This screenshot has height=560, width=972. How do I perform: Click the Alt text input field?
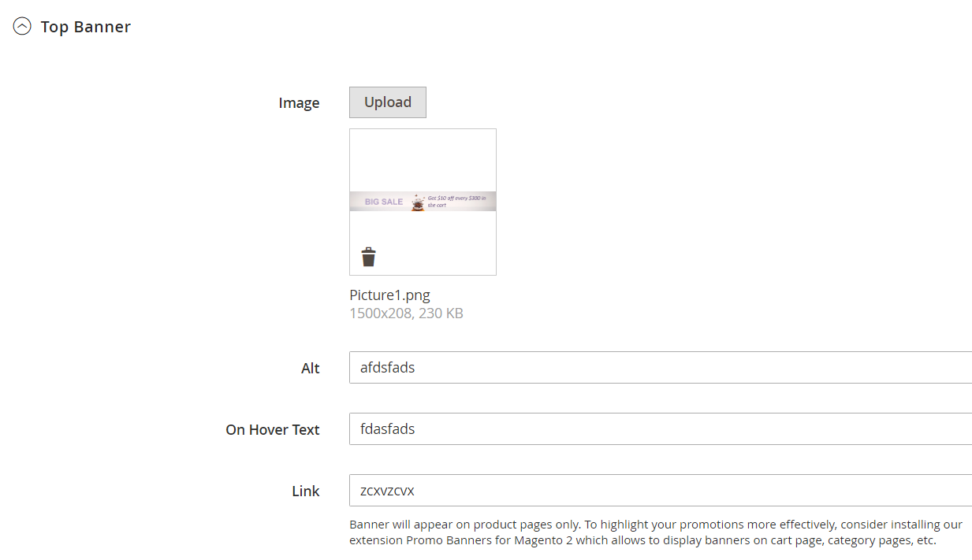[x=661, y=368]
